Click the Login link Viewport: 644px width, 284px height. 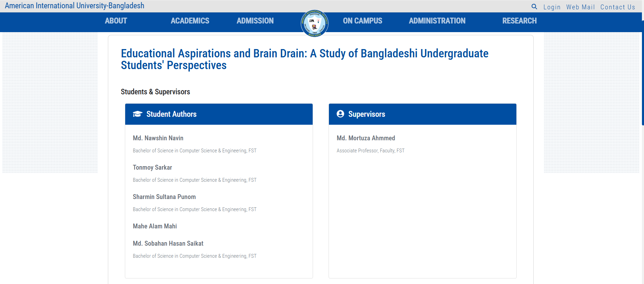[552, 7]
